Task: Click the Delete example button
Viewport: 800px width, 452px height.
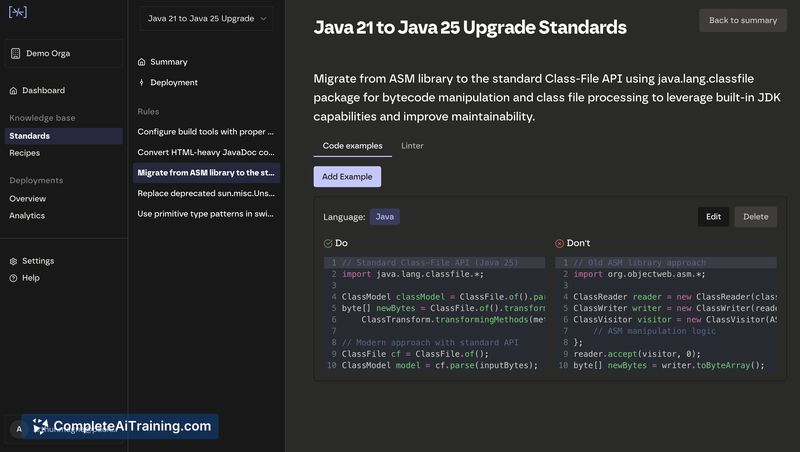Action: point(756,217)
